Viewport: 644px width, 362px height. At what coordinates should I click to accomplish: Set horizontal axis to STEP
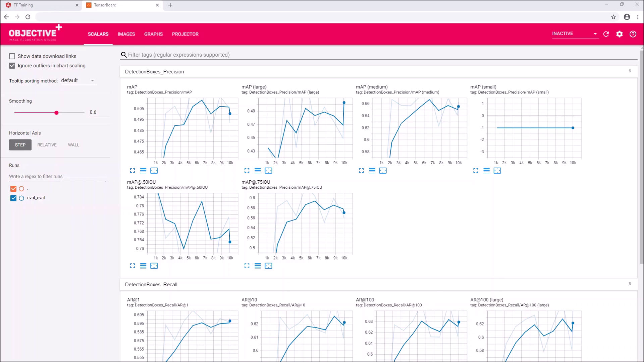20,145
